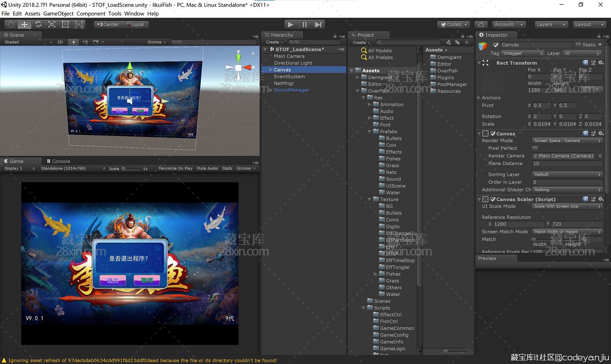Select the Rotate tool
The image size is (611, 364).
pyautogui.click(x=38, y=24)
